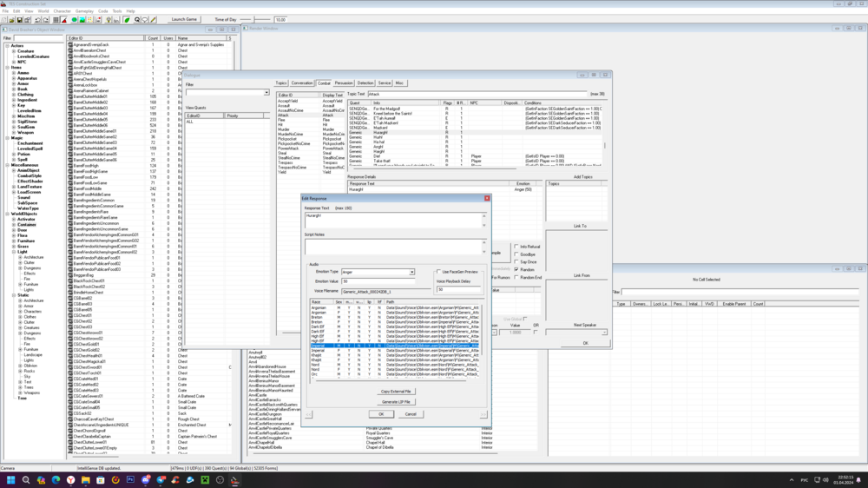Uncheck the Random checkbox
Screen dimensions: 868x488
click(516, 269)
